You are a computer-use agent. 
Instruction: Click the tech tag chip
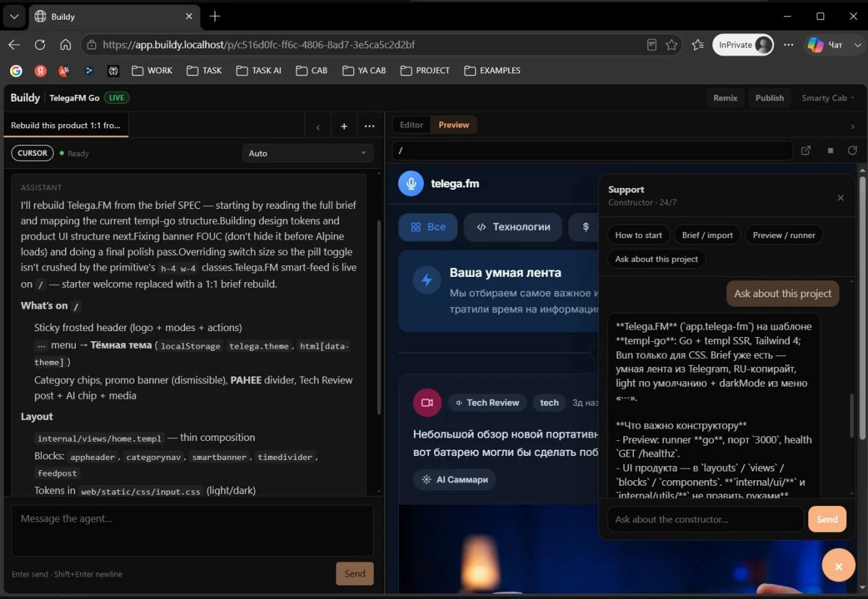(549, 403)
